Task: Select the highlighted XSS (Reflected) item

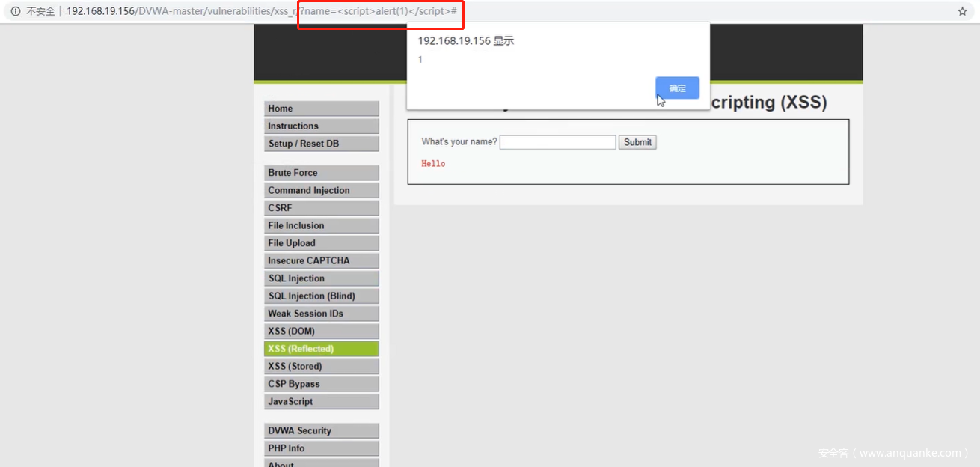Action: (322, 349)
